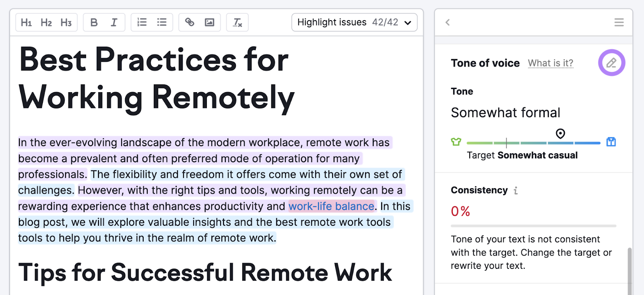Open the 'What is it?' link
644x295 pixels.
(550, 63)
